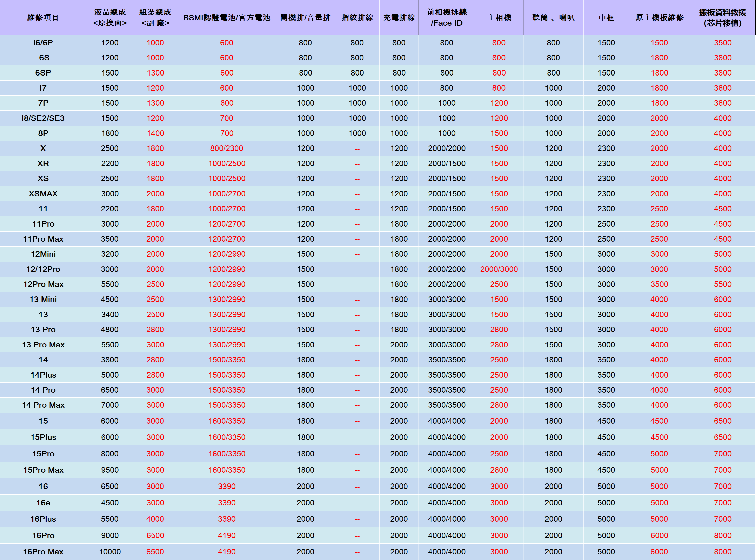Click the 聽筒、喇叭 column header
The width and height of the screenshot is (756, 560).
point(553,18)
